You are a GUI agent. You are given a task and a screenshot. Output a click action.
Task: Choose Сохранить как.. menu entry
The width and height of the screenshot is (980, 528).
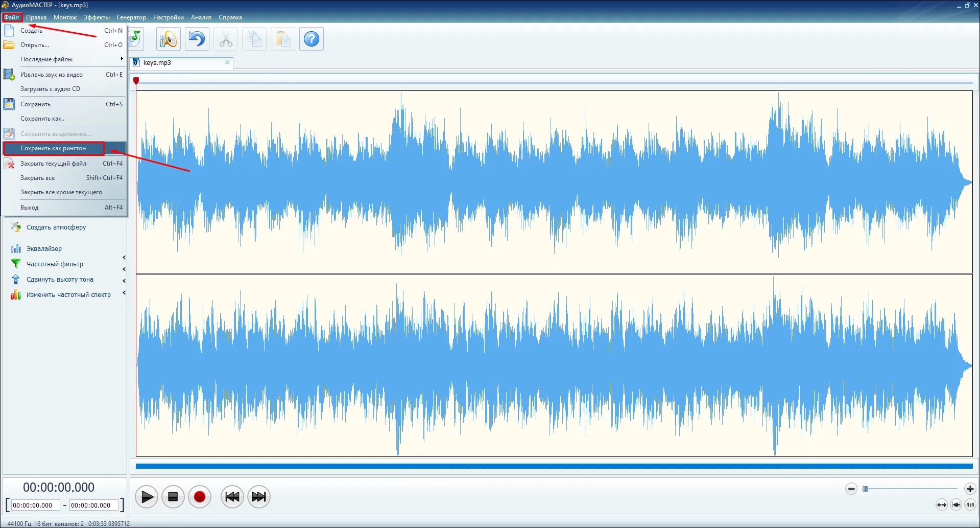[x=64, y=119]
